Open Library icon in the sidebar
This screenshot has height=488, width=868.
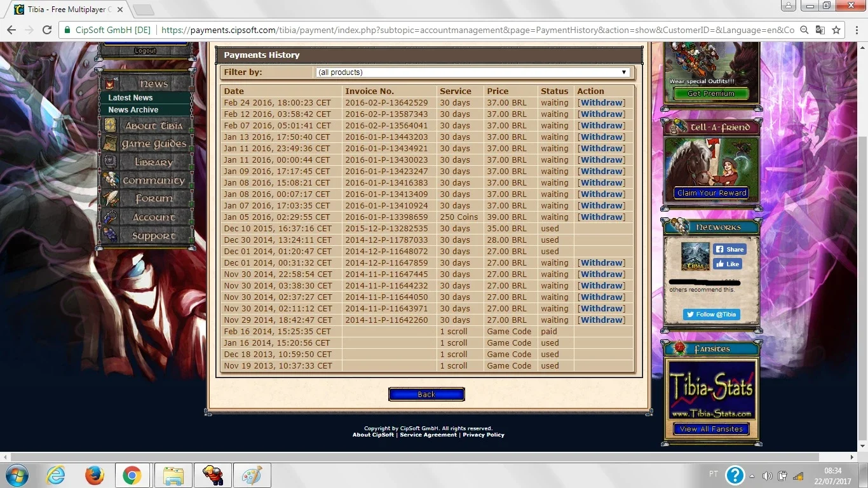pyautogui.click(x=111, y=162)
